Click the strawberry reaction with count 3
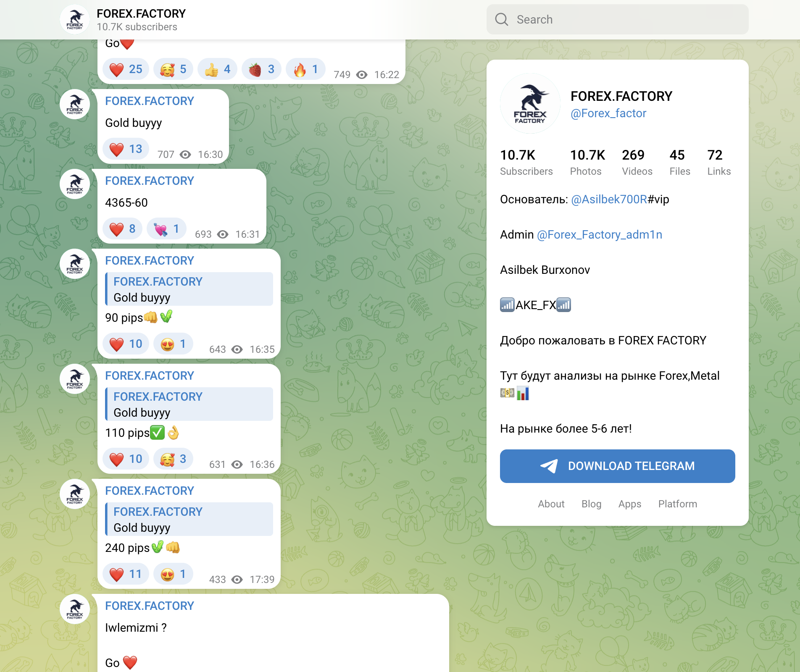 coord(261,69)
